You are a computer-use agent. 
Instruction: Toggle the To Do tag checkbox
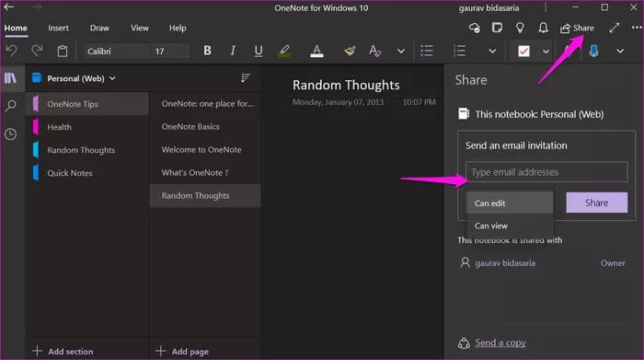click(523, 52)
